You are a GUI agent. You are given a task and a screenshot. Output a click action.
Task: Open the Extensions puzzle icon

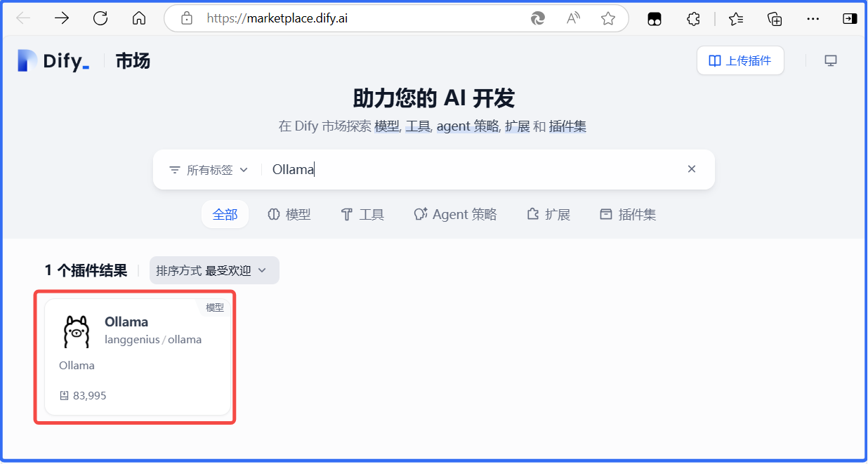693,19
